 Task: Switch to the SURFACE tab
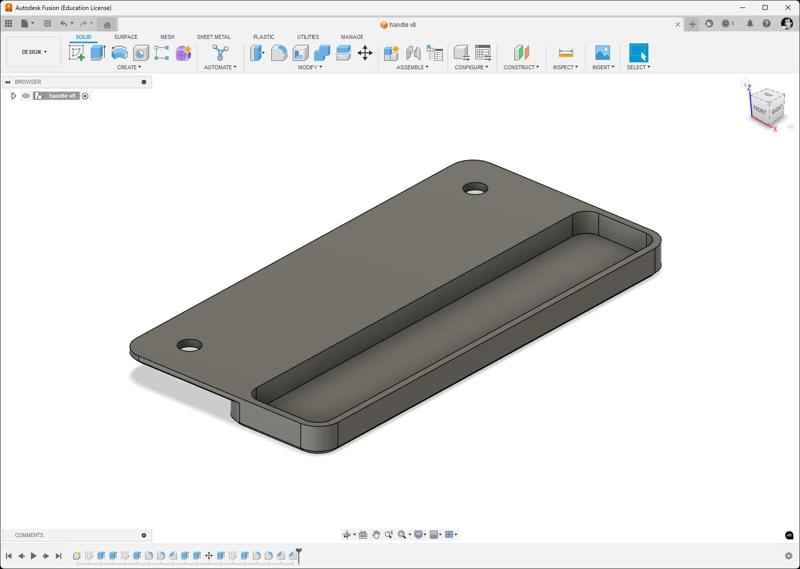pos(126,37)
